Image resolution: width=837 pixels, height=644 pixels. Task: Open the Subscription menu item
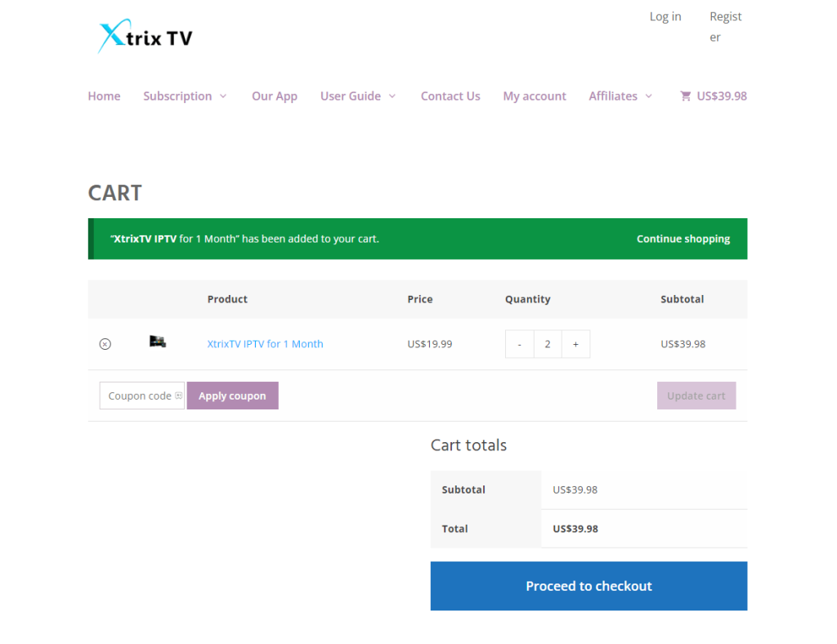coord(177,96)
